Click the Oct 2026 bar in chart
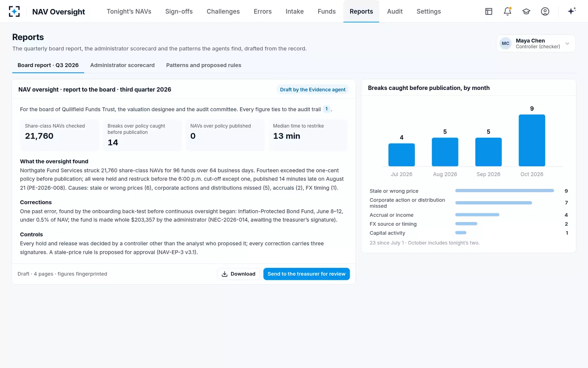This screenshot has width=588, height=368. 532,140
